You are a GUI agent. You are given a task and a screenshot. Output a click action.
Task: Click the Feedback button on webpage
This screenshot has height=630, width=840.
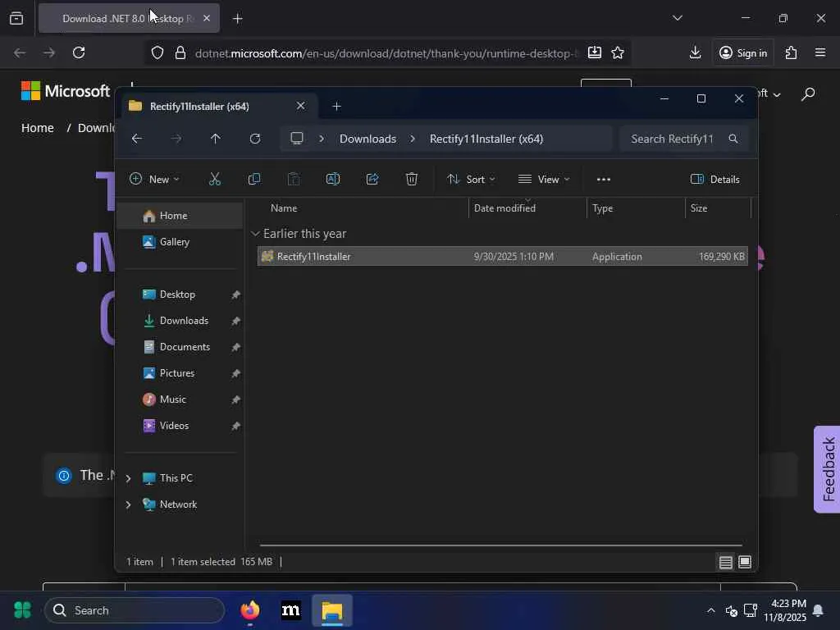(827, 469)
